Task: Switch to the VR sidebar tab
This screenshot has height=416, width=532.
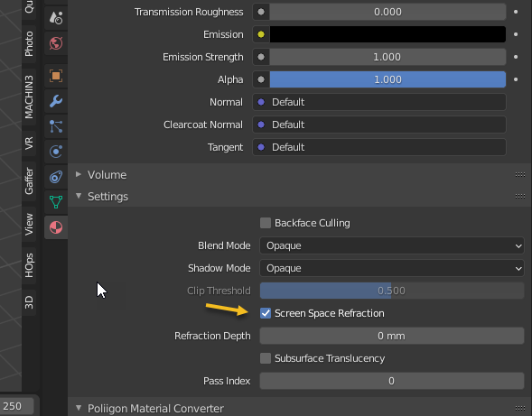Action: pos(29,143)
